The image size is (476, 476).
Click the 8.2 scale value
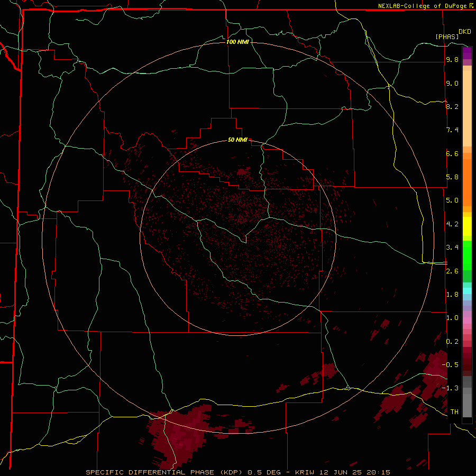pos(452,106)
